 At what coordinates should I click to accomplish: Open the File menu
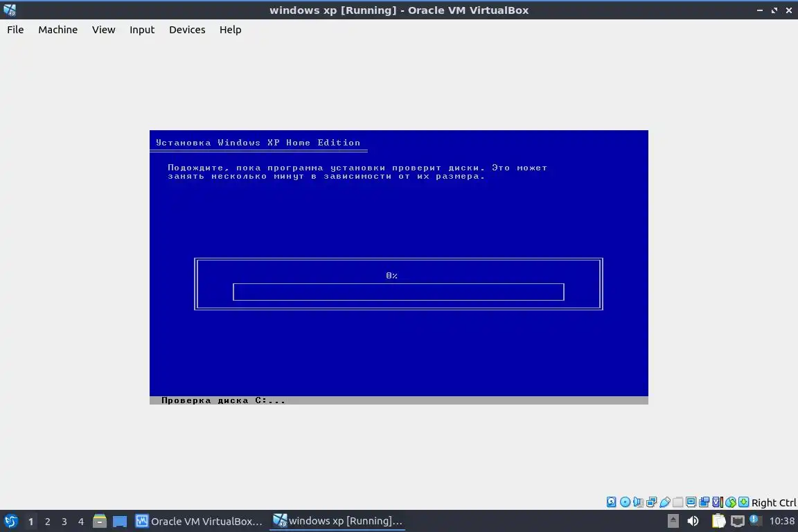tap(15, 30)
